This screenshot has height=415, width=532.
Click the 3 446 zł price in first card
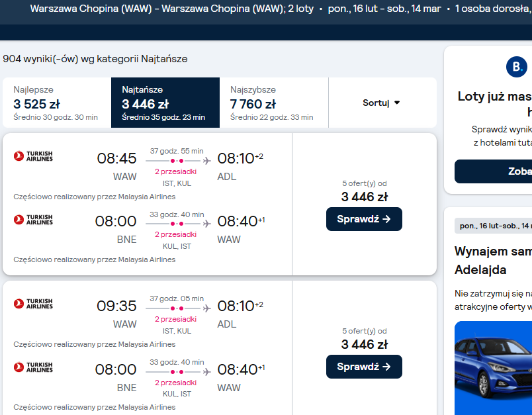click(x=365, y=197)
